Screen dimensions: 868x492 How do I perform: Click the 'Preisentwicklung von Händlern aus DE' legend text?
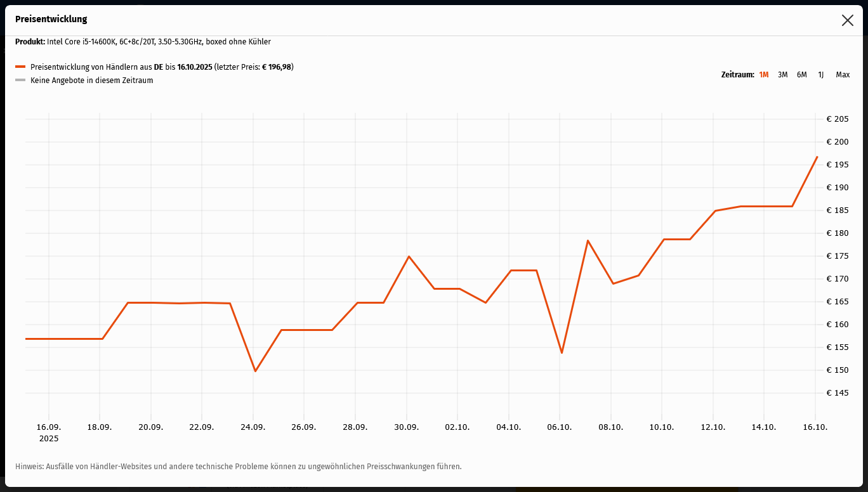(x=95, y=67)
